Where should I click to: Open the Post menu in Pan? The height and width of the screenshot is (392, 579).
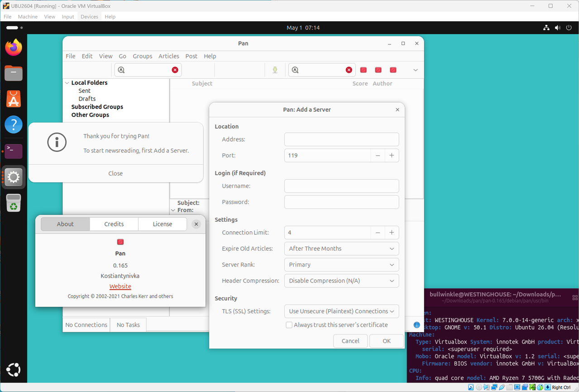[191, 56]
